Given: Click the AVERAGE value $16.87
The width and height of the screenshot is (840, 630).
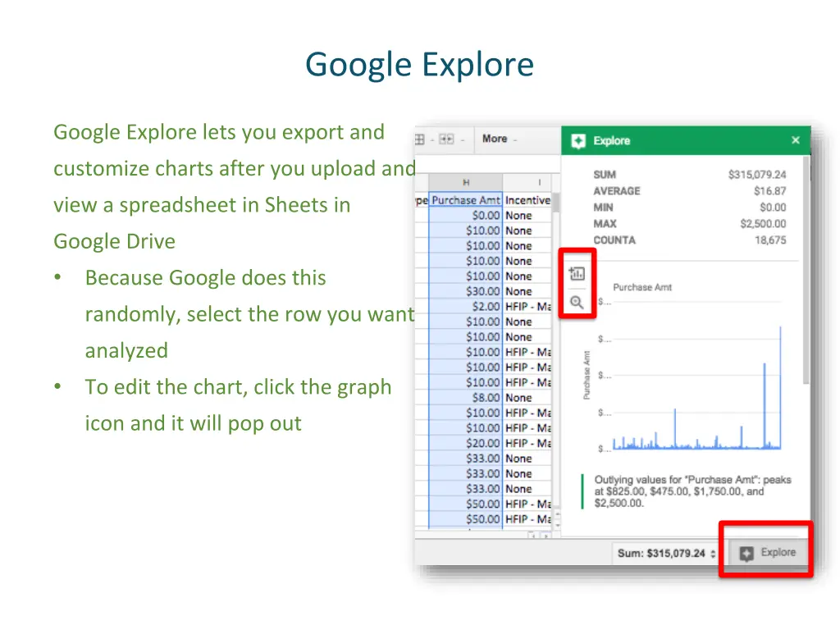Looking at the screenshot, I should pyautogui.click(x=769, y=190).
